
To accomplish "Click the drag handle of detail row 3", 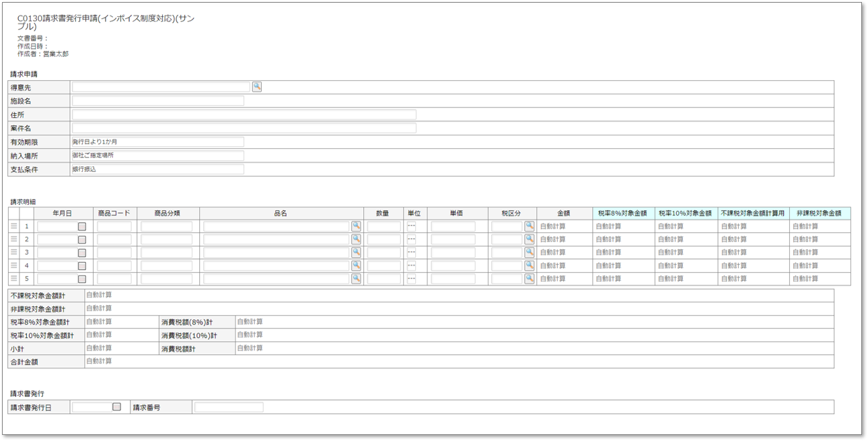I will 13,252.
